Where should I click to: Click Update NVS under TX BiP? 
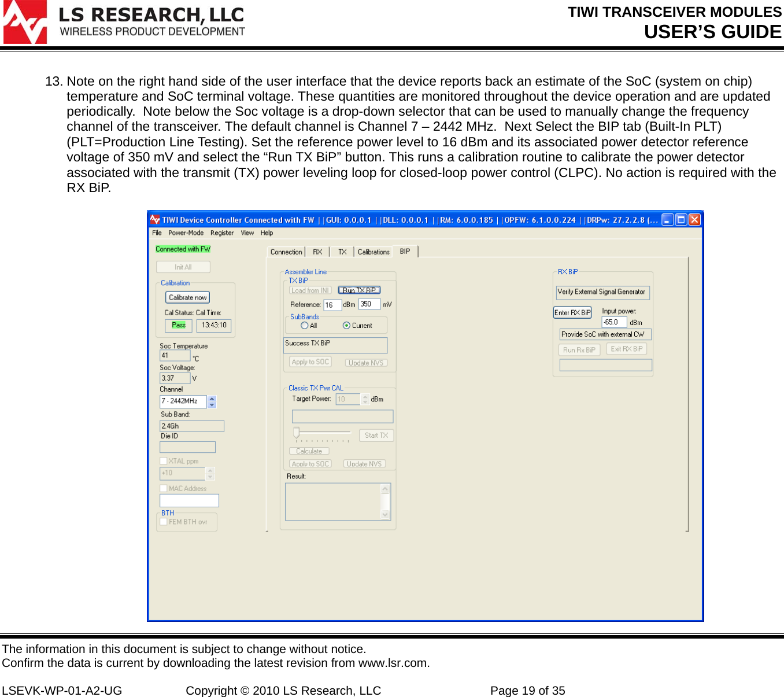[366, 363]
